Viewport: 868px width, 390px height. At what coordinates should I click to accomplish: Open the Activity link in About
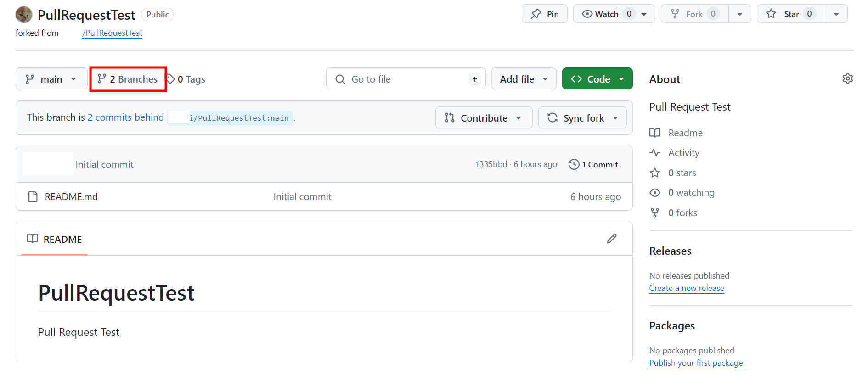click(x=684, y=152)
